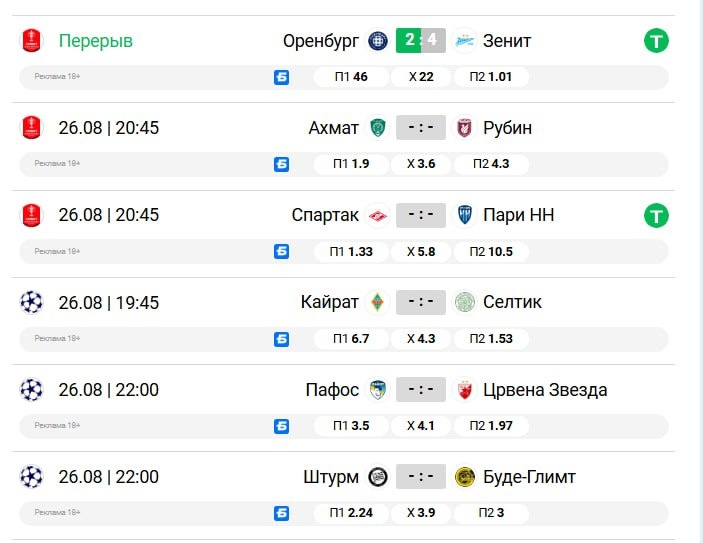Select П1 3.5 odds for Пафос
The image size is (703, 543).
click(x=351, y=426)
